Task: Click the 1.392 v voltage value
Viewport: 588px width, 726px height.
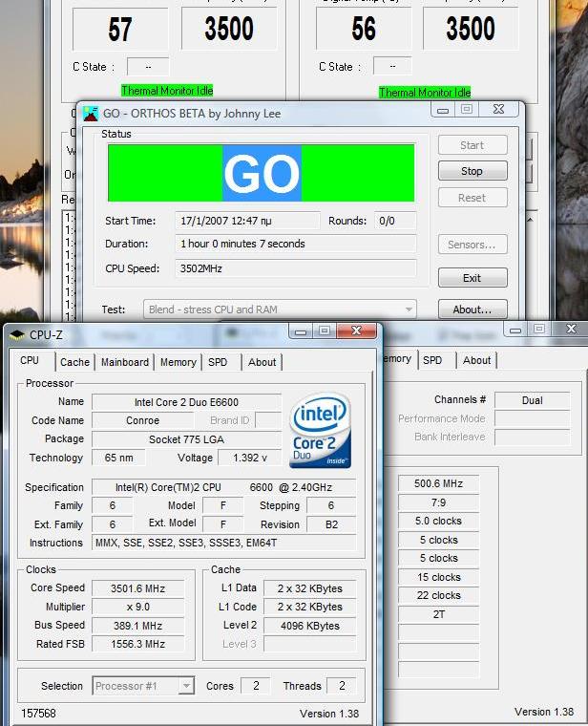Action: pos(250,458)
